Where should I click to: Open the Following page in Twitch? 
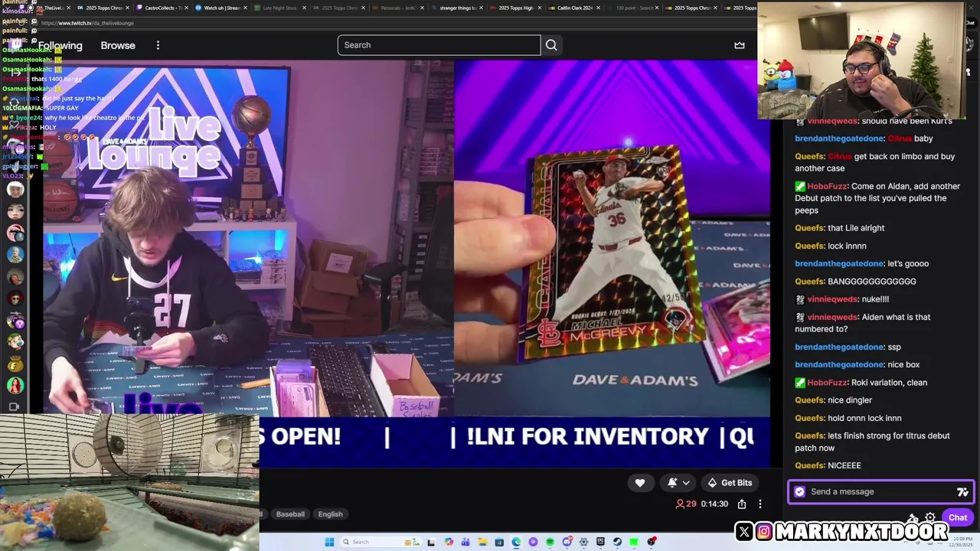pos(60,45)
